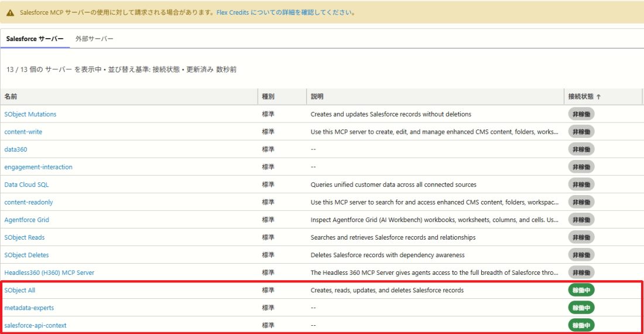Click 非稼働 badge in SObject Reads row
644x334 pixels.
(x=581, y=237)
